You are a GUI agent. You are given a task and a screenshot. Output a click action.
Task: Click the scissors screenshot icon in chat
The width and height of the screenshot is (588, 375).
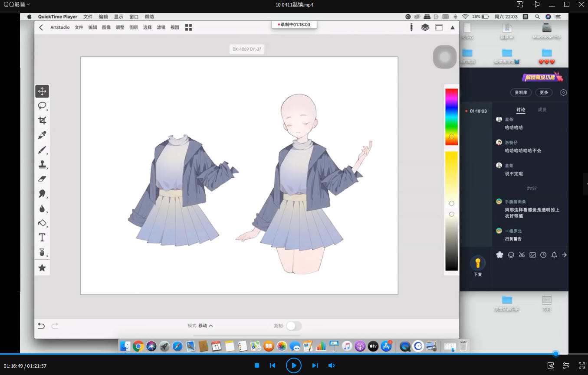pos(522,255)
